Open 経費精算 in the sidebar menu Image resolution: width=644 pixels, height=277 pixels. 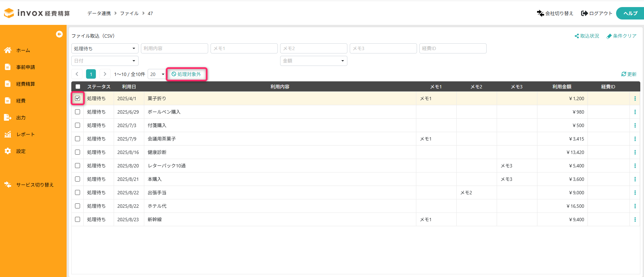(26, 84)
